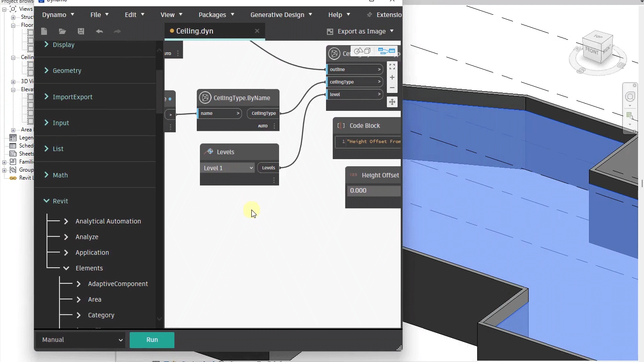Click the Height Offset value field 0.000
The height and width of the screenshot is (362, 644).
[374, 190]
